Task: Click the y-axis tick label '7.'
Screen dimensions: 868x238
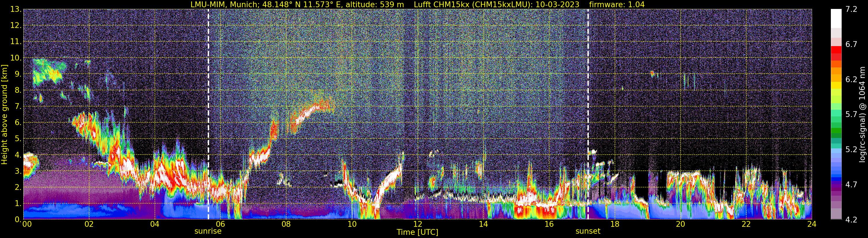Action: click(18, 107)
